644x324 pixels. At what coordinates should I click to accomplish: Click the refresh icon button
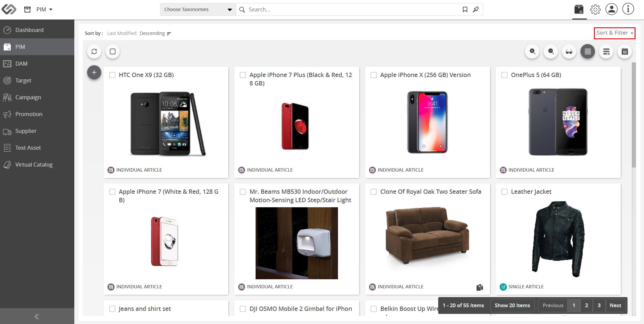tap(94, 51)
